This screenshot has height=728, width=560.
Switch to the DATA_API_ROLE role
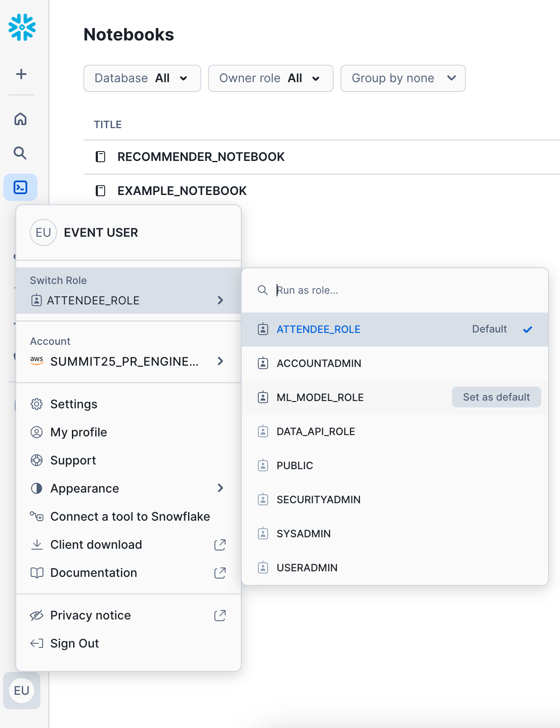(x=395, y=431)
